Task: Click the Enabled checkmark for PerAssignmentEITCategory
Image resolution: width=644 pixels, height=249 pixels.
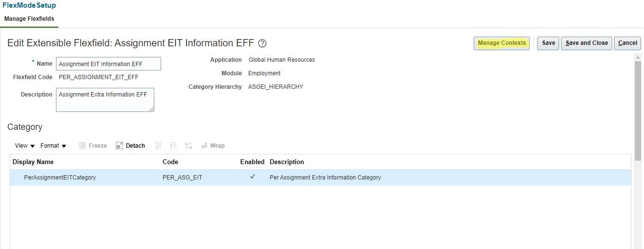Action: point(252,177)
